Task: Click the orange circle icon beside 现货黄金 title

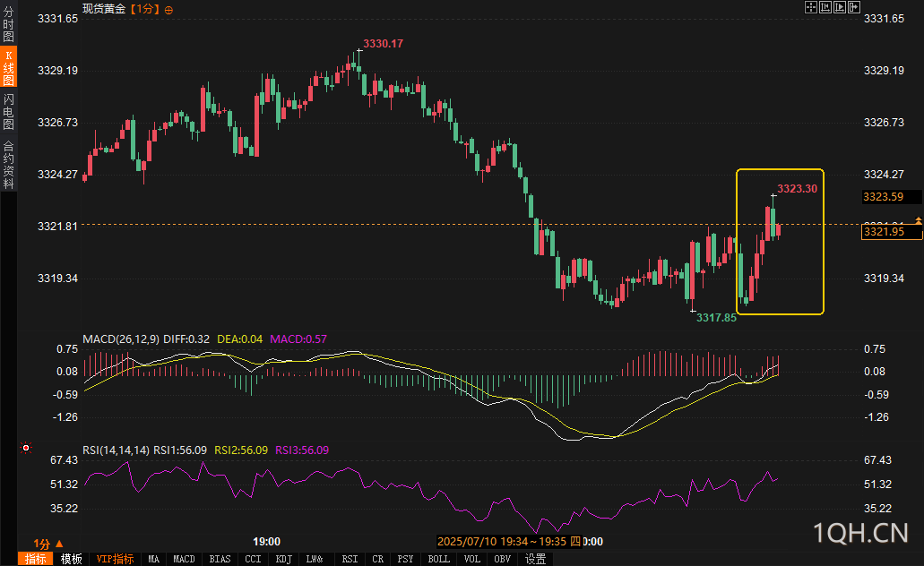Action: point(169,9)
